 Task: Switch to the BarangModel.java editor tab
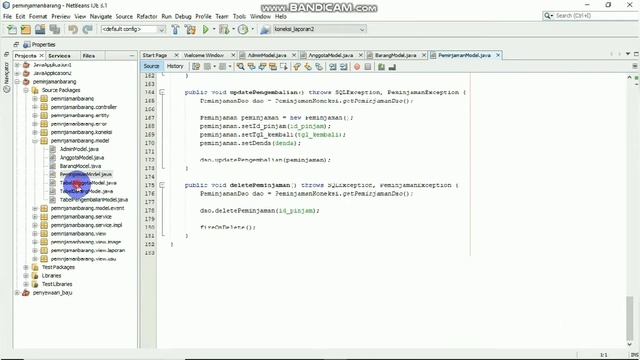point(395,55)
